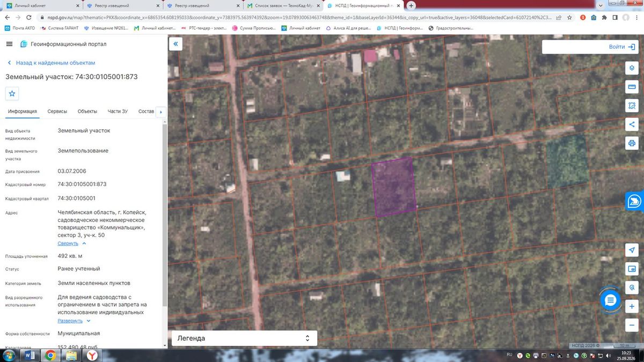644x362 pixels.
Task: Add the land plot to favorites with star
Action: click(x=12, y=93)
